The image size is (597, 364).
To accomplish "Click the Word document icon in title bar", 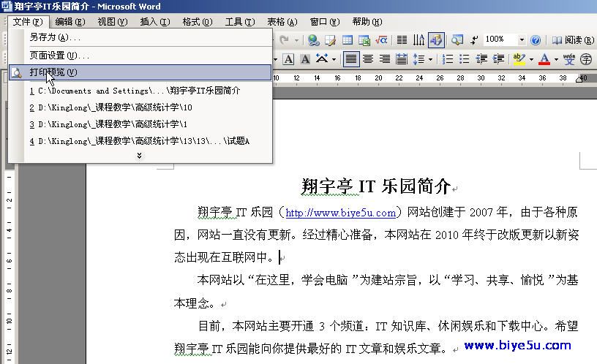I will point(7,7).
